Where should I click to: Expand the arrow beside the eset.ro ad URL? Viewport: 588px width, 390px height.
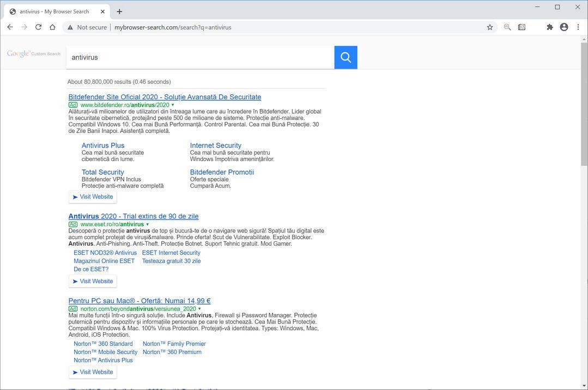tap(147, 224)
